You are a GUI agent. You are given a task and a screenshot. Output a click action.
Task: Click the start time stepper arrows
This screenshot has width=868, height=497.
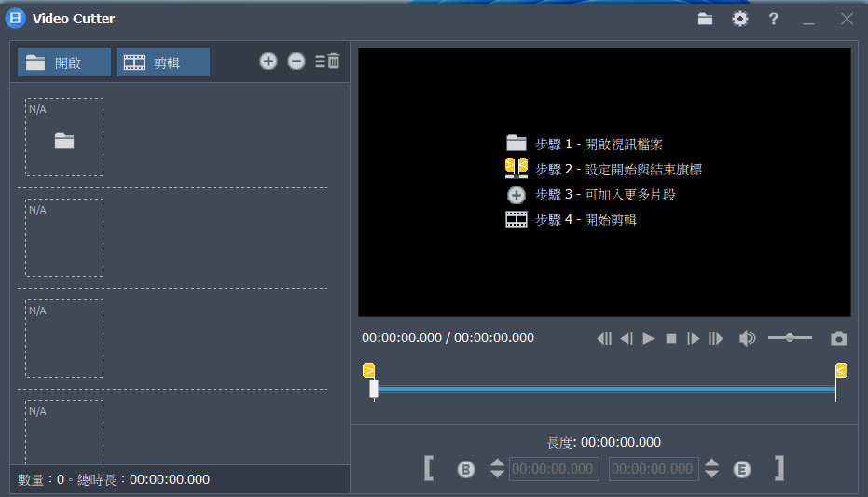point(497,468)
